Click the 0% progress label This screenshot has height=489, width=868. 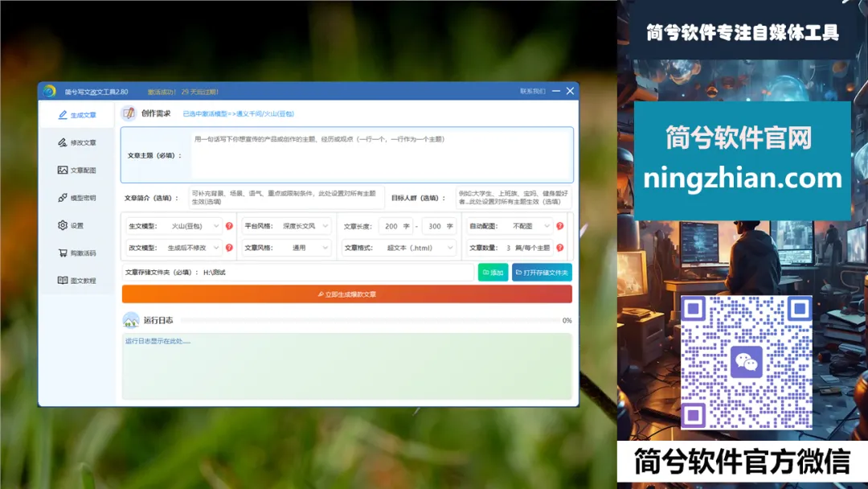pos(567,320)
